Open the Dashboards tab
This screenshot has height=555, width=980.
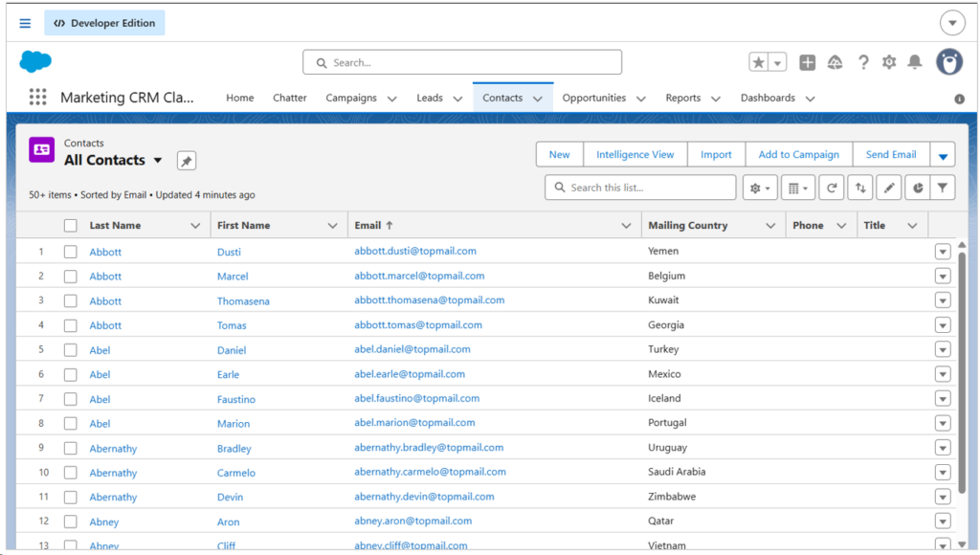point(768,98)
